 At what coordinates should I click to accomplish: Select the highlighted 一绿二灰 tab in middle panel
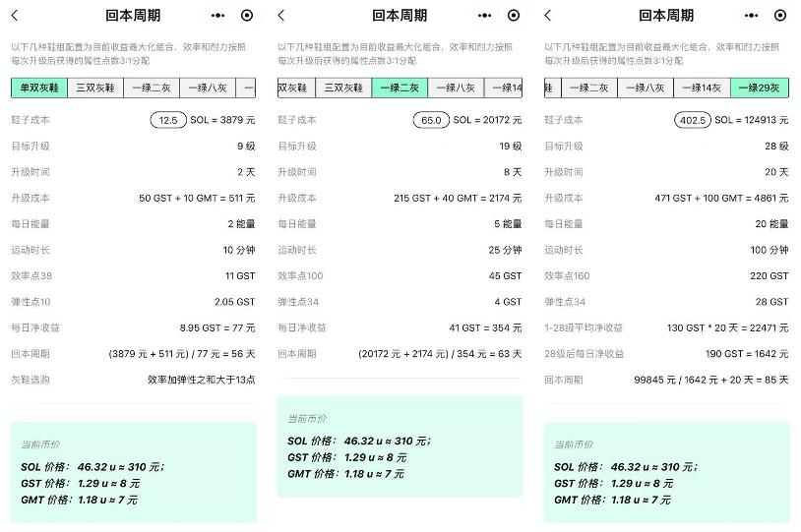400,88
